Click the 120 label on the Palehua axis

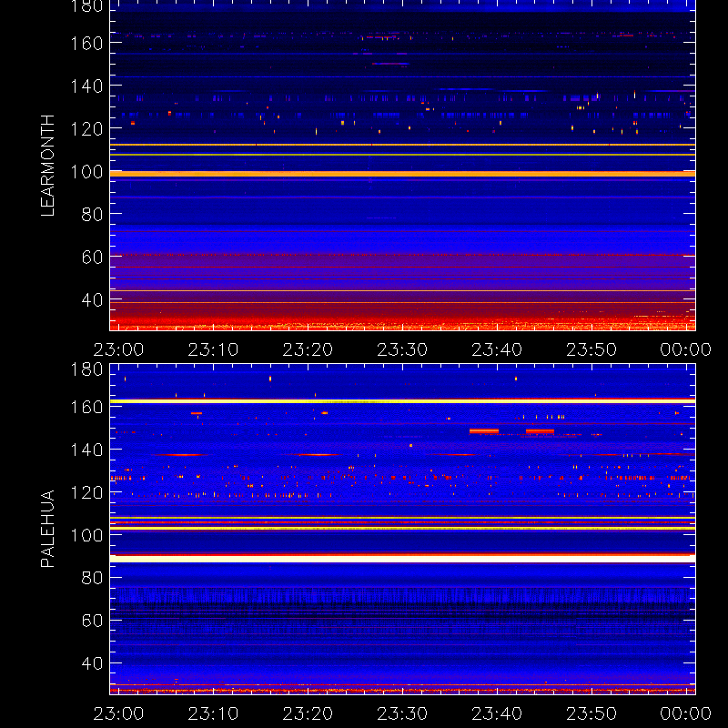pyautogui.click(x=86, y=492)
